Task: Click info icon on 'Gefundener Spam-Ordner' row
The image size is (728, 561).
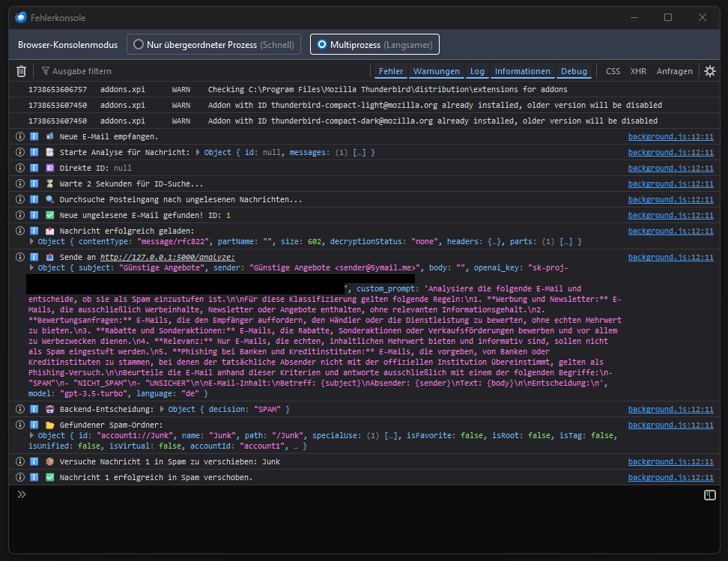Action: click(x=20, y=425)
